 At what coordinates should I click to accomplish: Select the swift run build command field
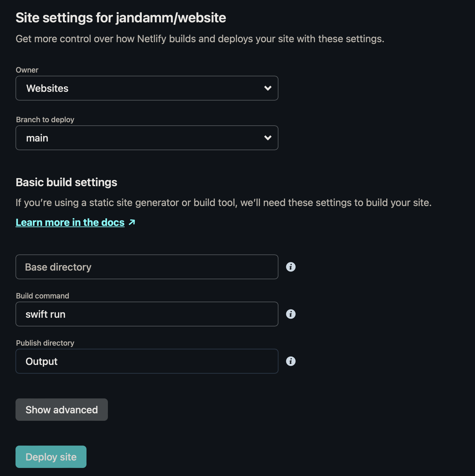tap(147, 314)
